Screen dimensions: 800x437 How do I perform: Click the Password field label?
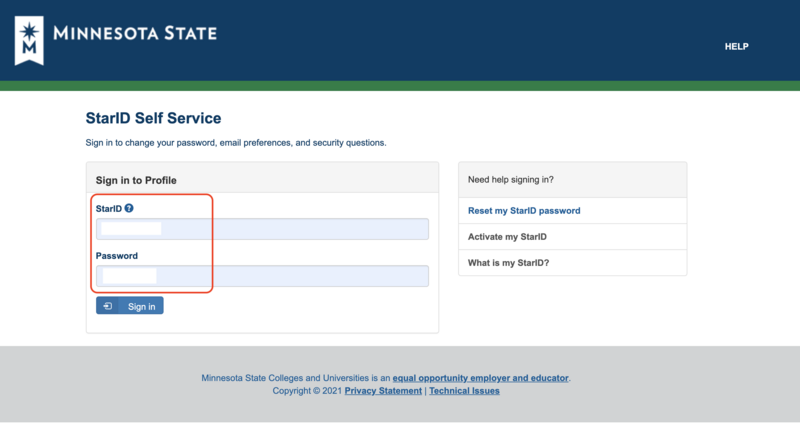[117, 256]
